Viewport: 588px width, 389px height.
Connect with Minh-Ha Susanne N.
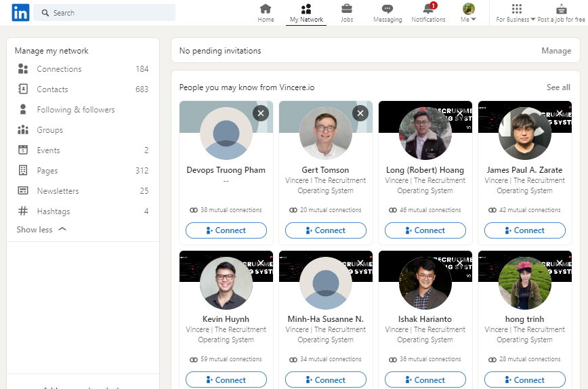325,380
